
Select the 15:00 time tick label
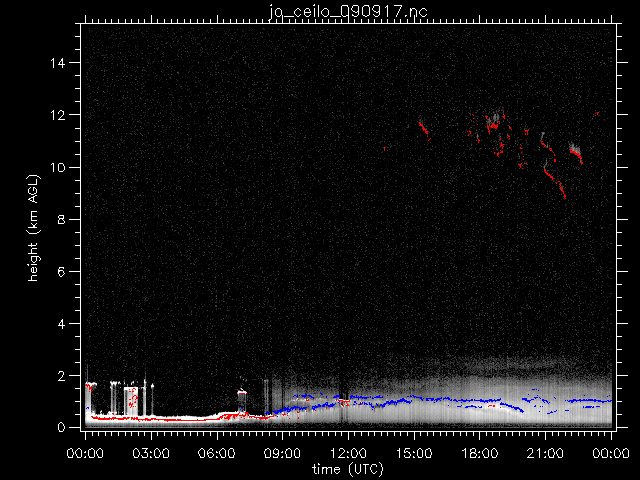(413, 453)
